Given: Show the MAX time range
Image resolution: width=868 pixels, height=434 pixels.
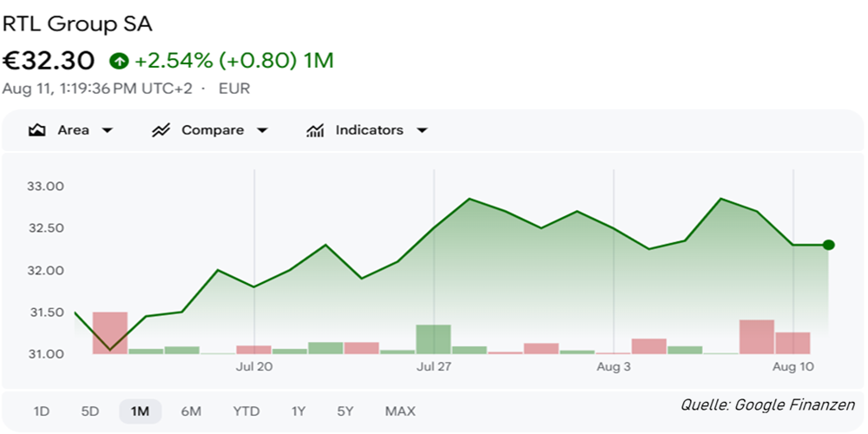Looking at the screenshot, I should [400, 411].
